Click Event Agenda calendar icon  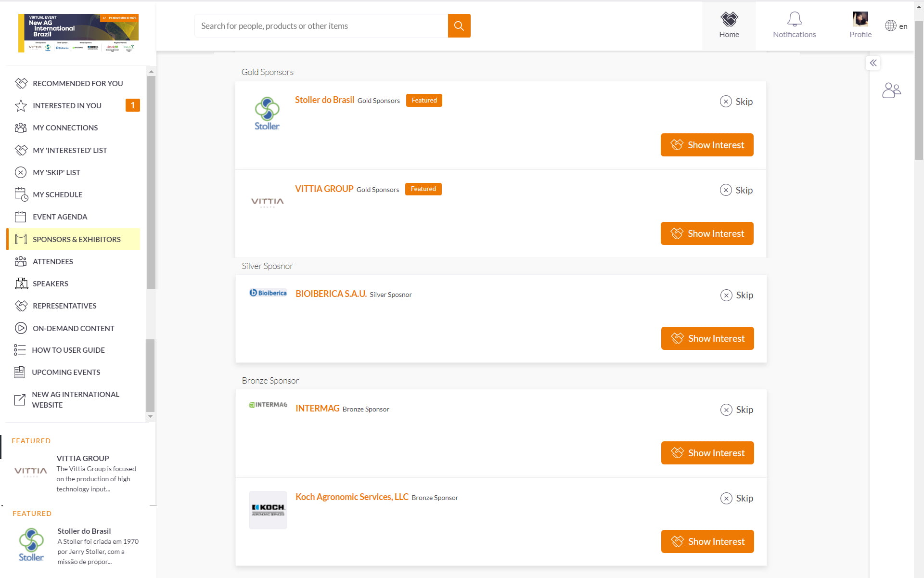[21, 217]
